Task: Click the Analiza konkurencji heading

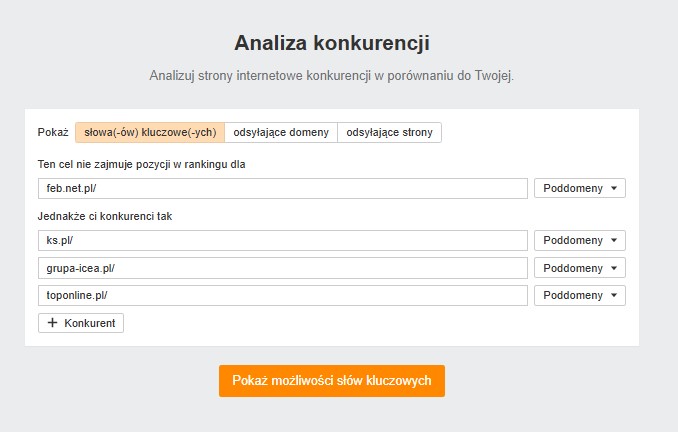Action: (x=332, y=43)
